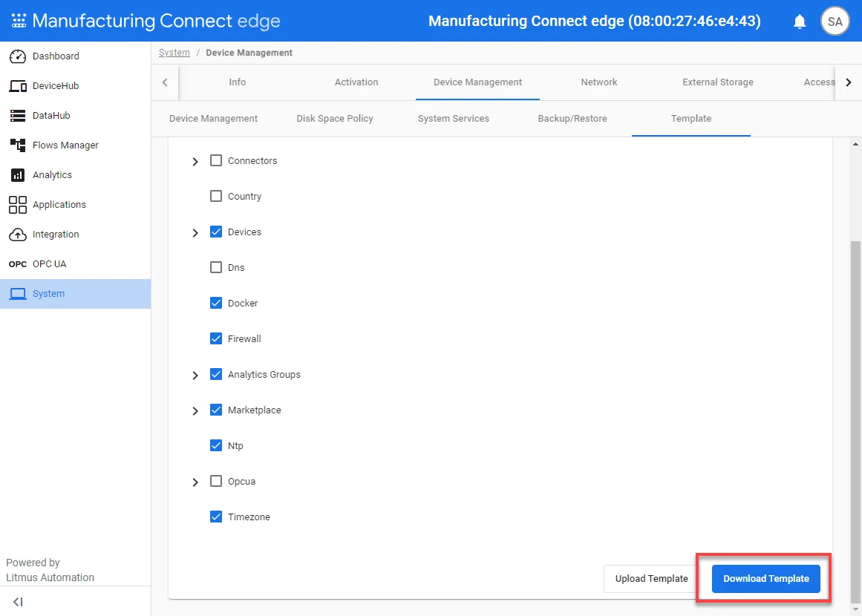Viewport: 862px width, 616px height.
Task: Click the System laptop icon
Action: click(x=18, y=294)
